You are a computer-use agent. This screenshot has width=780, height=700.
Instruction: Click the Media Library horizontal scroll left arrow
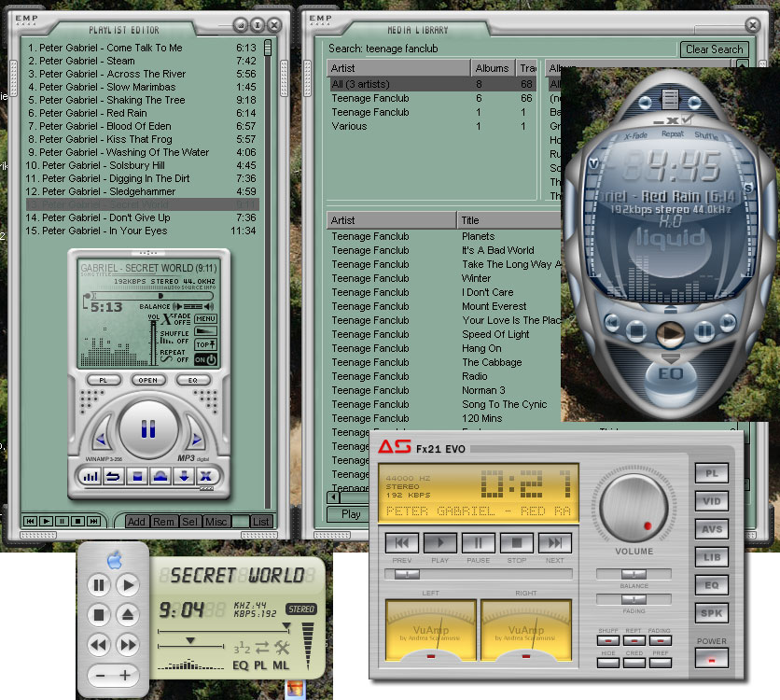333,497
